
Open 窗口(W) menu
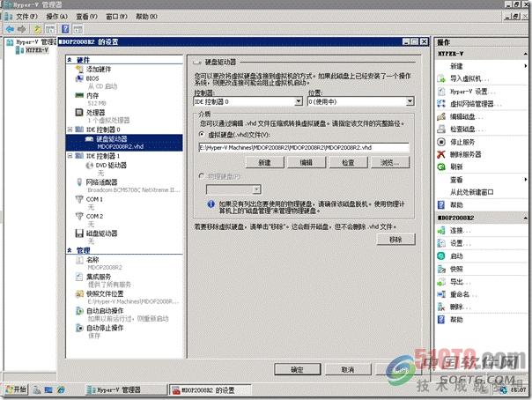(116, 16)
